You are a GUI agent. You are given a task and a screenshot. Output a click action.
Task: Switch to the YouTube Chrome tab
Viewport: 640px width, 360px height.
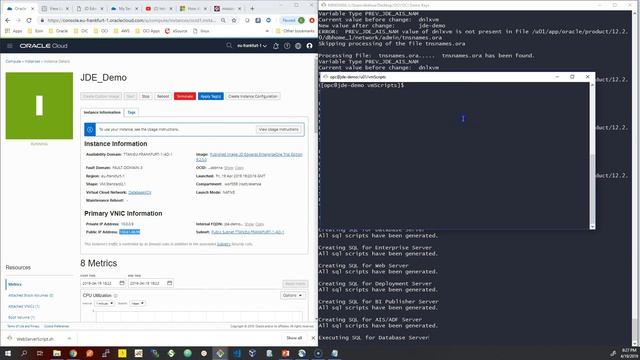tap(160, 8)
